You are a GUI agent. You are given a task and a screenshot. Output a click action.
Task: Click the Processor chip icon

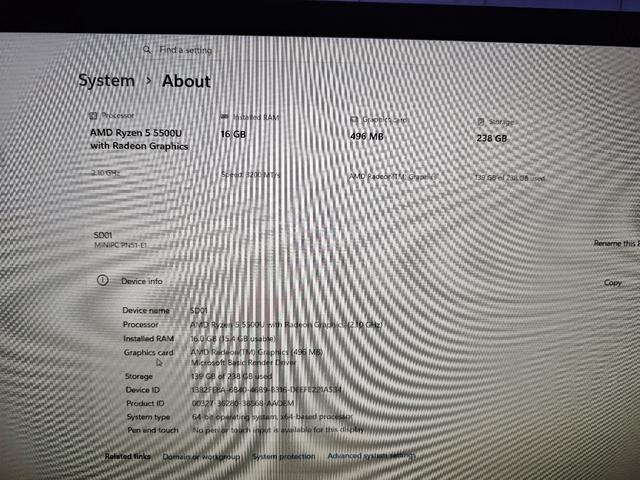pyautogui.click(x=93, y=116)
